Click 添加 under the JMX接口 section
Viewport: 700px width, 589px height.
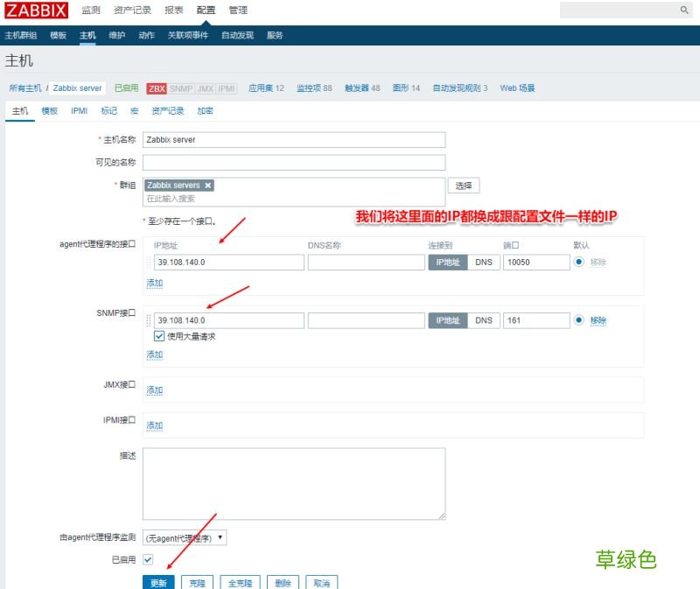(155, 389)
